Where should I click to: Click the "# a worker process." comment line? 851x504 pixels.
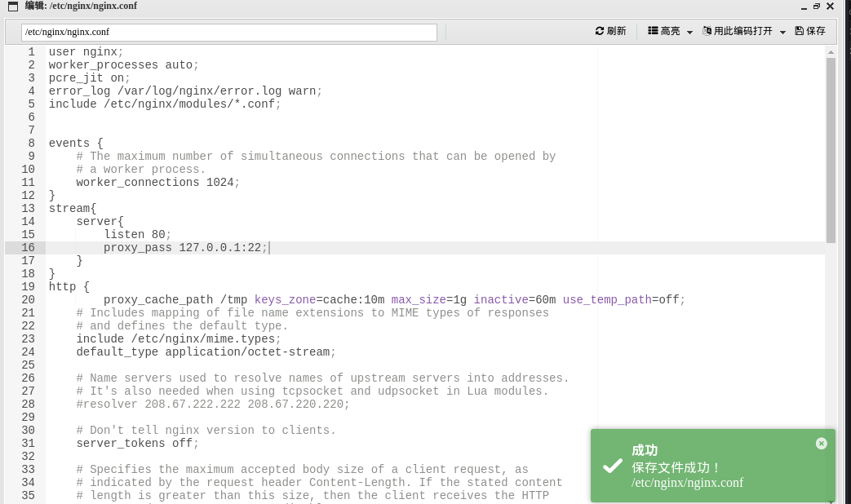click(x=141, y=170)
